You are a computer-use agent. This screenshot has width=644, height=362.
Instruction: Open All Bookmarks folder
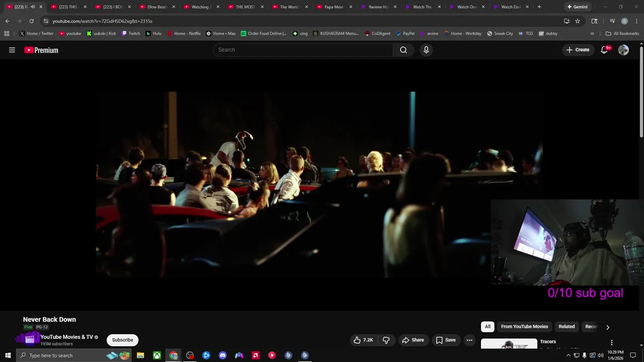coord(622,34)
